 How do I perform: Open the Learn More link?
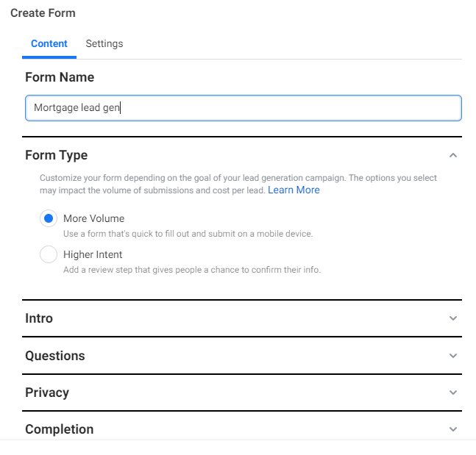(x=294, y=190)
